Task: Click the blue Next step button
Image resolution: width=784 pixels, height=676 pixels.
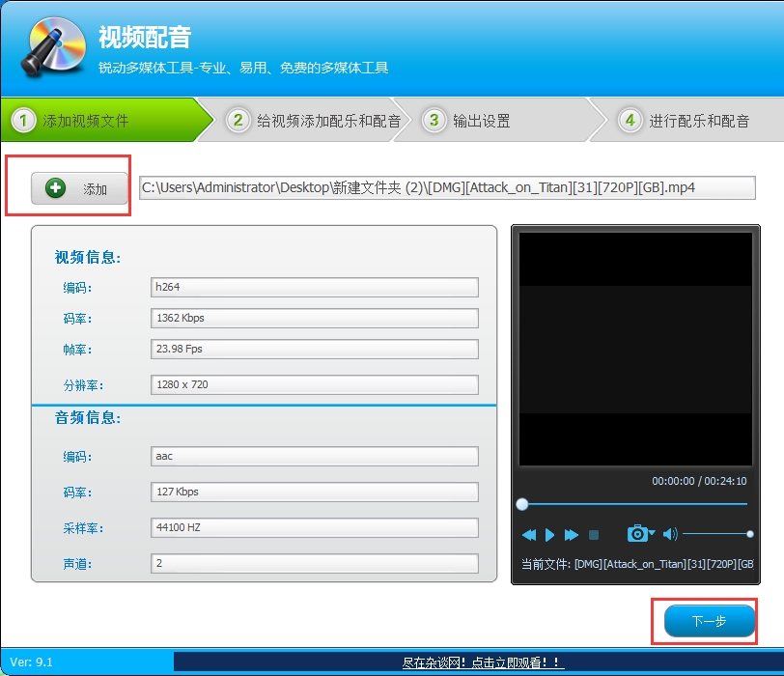Action: (x=709, y=621)
